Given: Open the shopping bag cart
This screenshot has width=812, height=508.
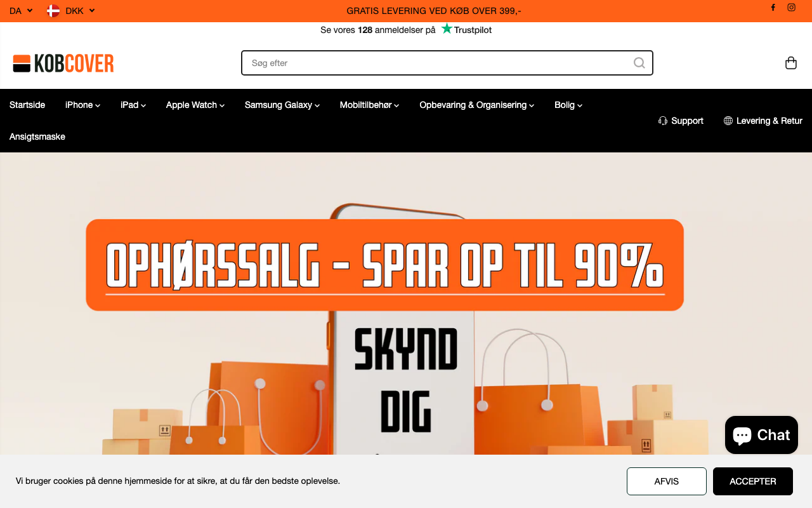Looking at the screenshot, I should click(x=790, y=63).
